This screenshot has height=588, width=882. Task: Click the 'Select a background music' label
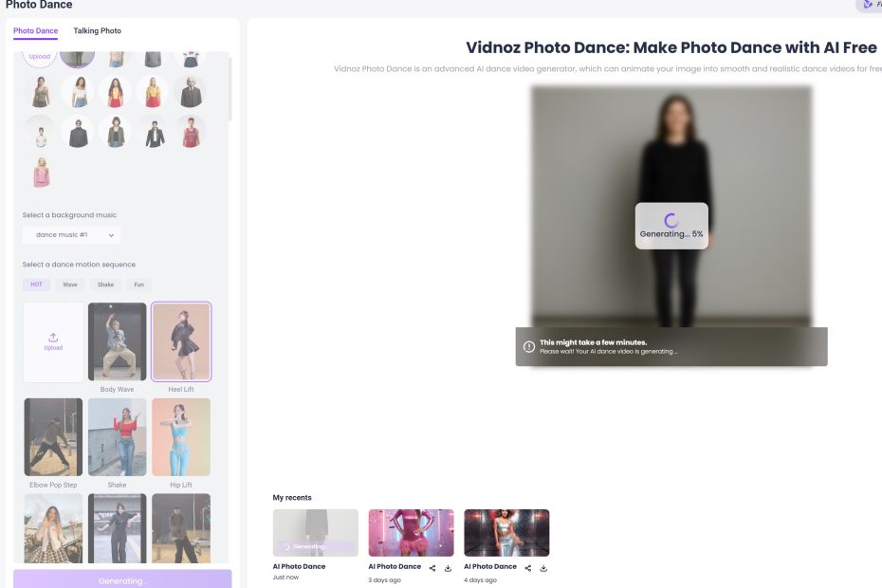(x=70, y=215)
